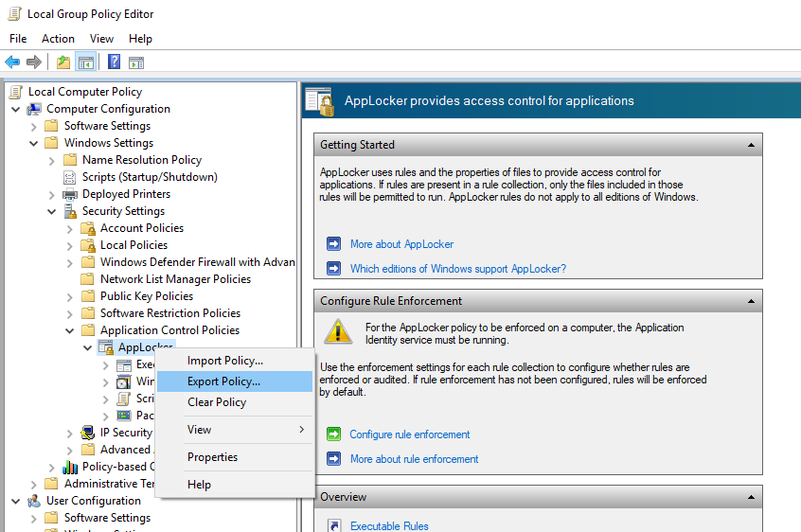Image resolution: width=801 pixels, height=532 pixels.
Task: Open the More about rule enforcement link
Action: point(415,459)
